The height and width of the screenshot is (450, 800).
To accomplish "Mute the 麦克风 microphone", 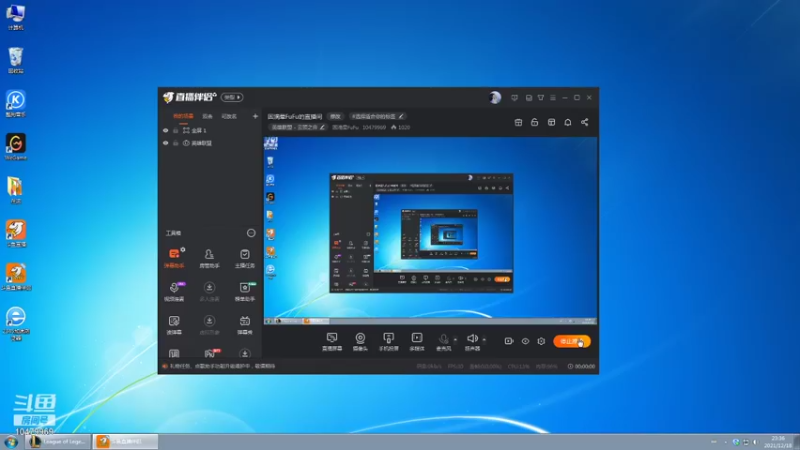I will pyautogui.click(x=443, y=341).
